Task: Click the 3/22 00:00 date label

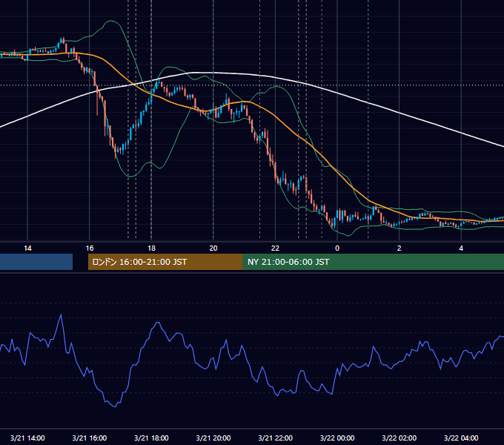Action: coord(337,438)
